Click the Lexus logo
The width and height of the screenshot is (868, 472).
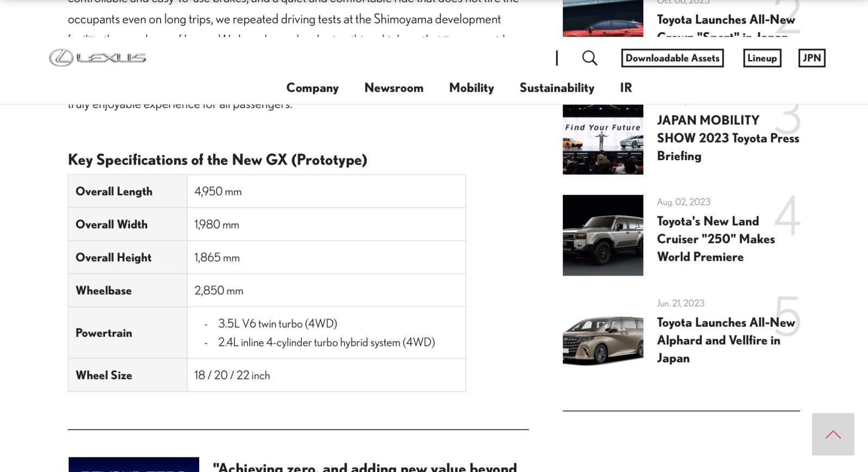[x=98, y=58]
